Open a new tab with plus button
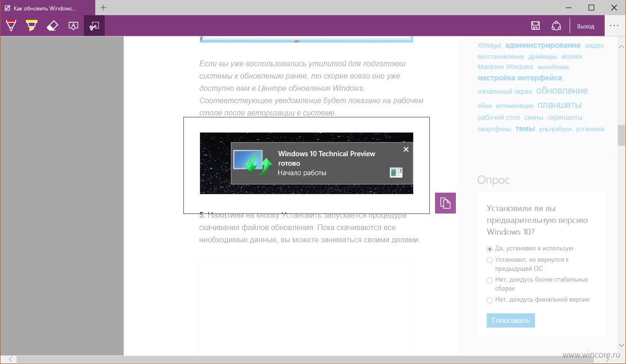Screen dimensions: 626x364 click(103, 8)
